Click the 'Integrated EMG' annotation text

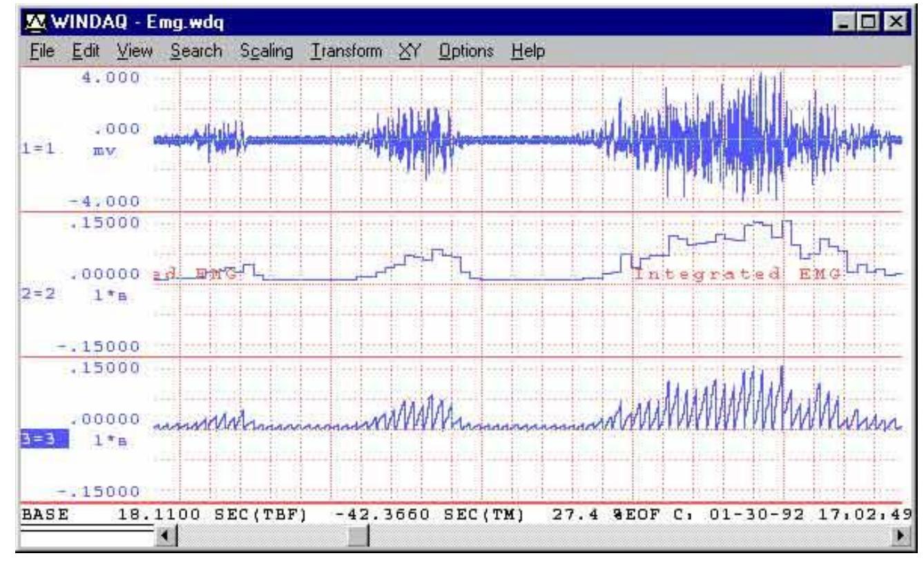(738, 273)
